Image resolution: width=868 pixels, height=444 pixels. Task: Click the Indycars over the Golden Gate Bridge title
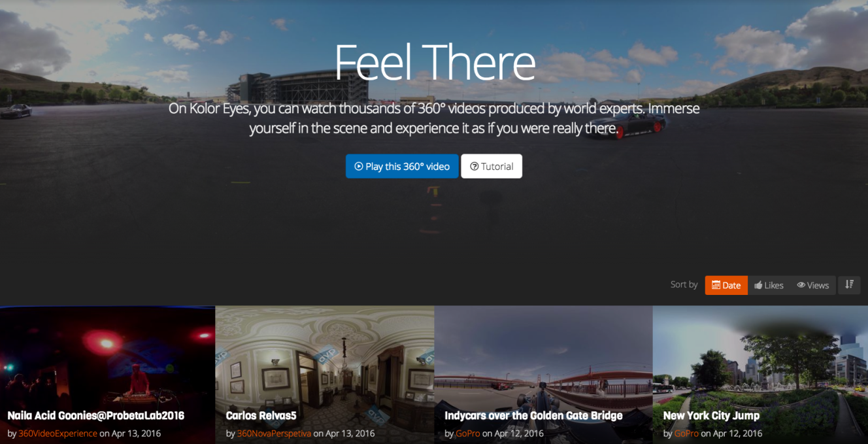click(533, 415)
